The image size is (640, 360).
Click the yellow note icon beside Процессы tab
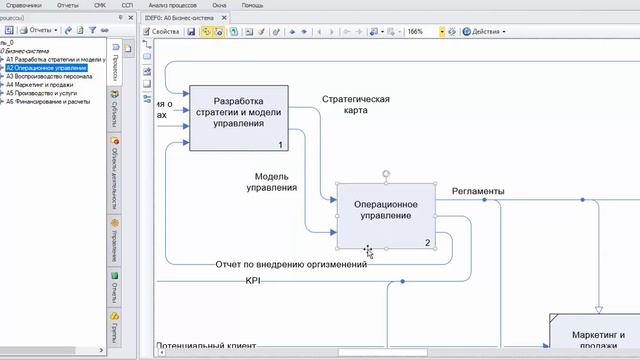(x=128, y=49)
